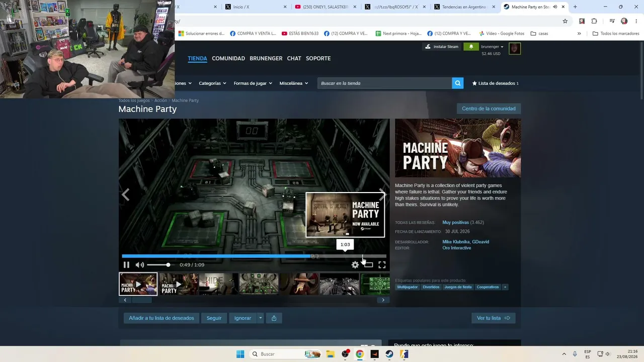Screen dimensions: 644x362
Task: Open the Categorías dropdown
Action: [x=212, y=83]
